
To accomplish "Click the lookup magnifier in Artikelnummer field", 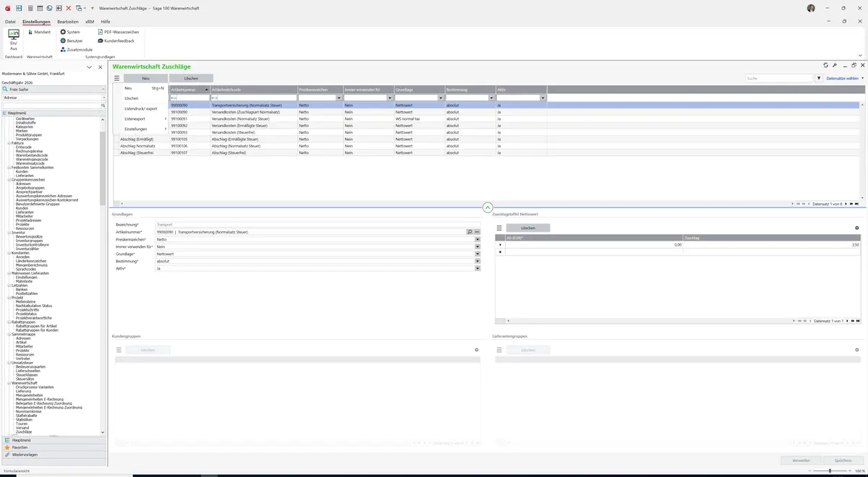I will coord(469,232).
